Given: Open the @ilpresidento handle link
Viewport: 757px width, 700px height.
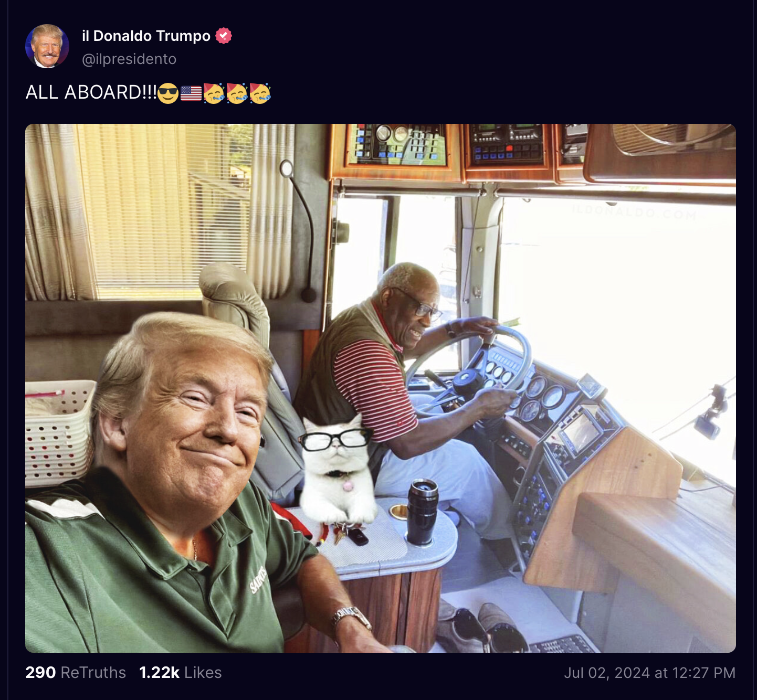Looking at the screenshot, I should pos(129,59).
